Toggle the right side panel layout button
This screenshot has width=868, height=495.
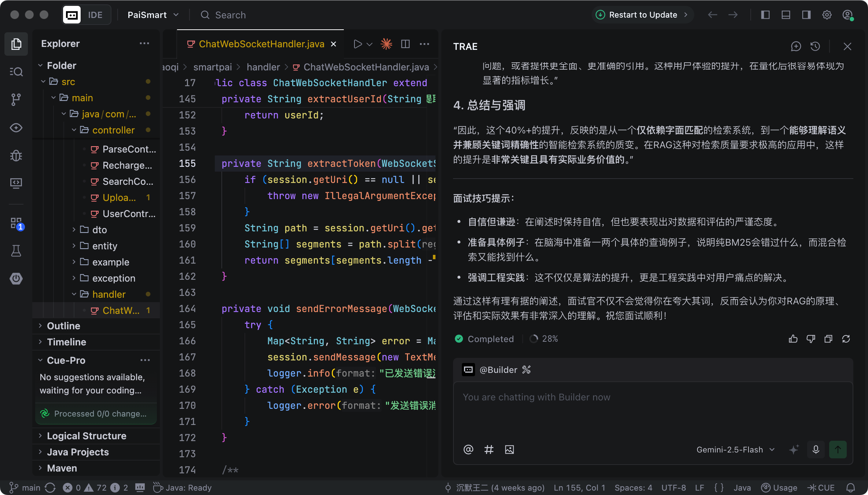tap(806, 15)
